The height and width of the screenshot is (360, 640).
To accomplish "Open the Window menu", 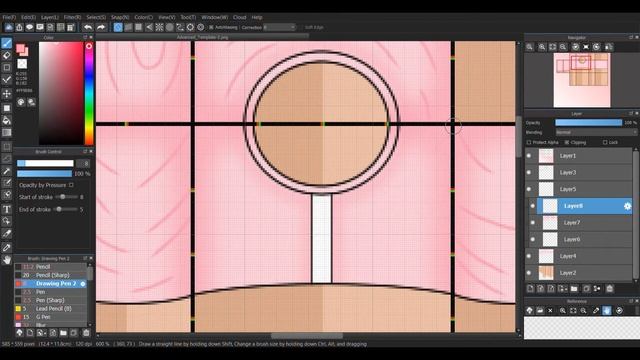I will 214,18.
